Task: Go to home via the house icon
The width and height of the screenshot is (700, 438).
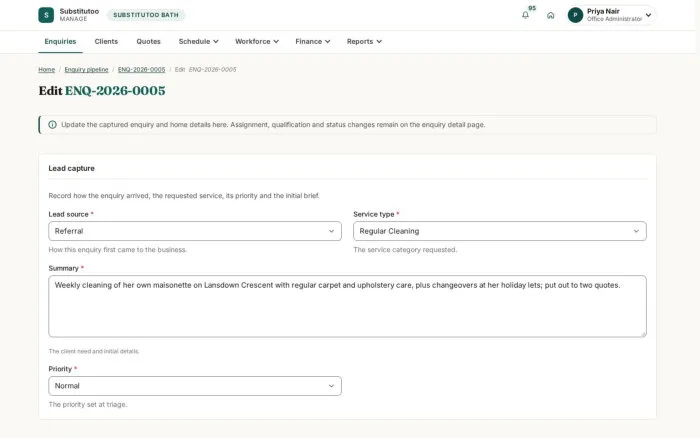Action: [550, 15]
